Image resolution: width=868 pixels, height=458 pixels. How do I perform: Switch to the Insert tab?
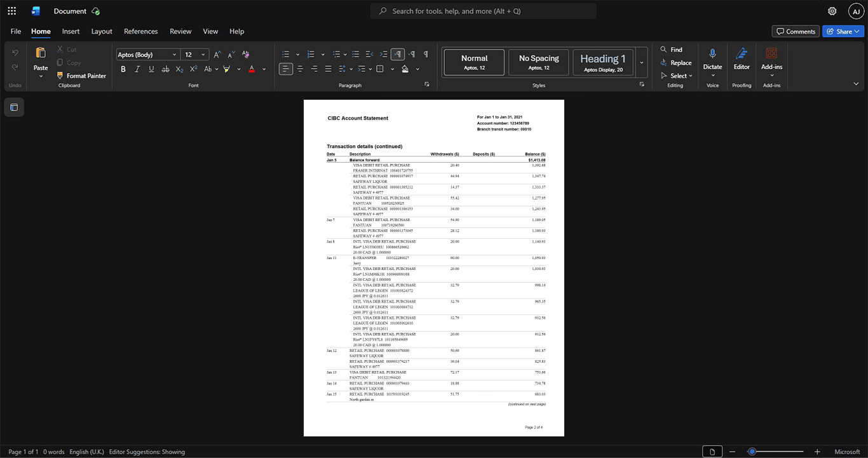click(x=71, y=31)
